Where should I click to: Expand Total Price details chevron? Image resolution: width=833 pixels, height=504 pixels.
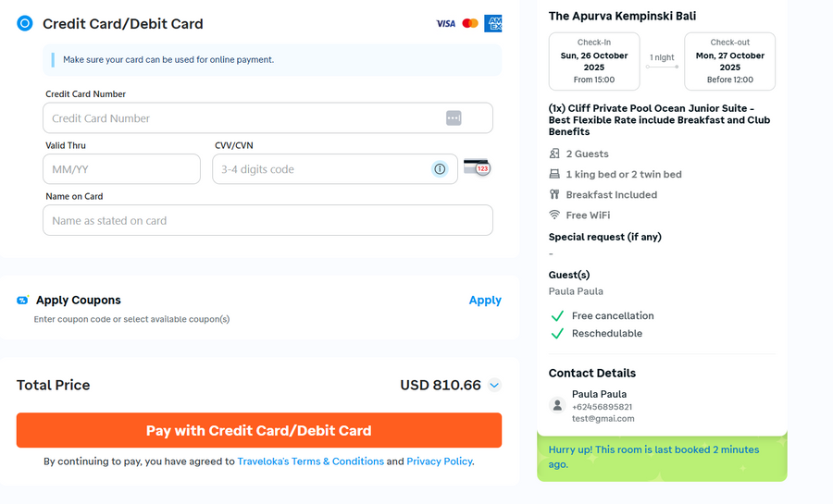coord(494,386)
